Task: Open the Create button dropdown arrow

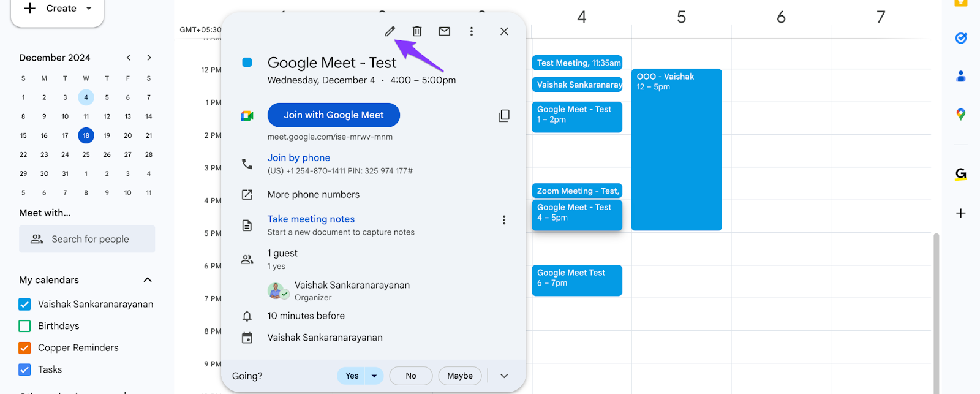Action: tap(89, 9)
